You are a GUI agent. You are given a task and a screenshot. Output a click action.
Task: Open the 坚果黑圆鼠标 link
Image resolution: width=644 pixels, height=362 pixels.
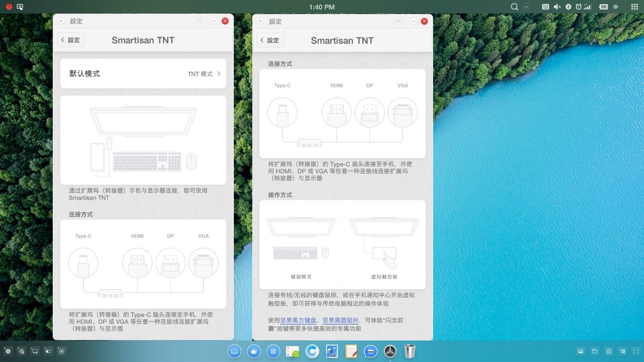(x=340, y=320)
